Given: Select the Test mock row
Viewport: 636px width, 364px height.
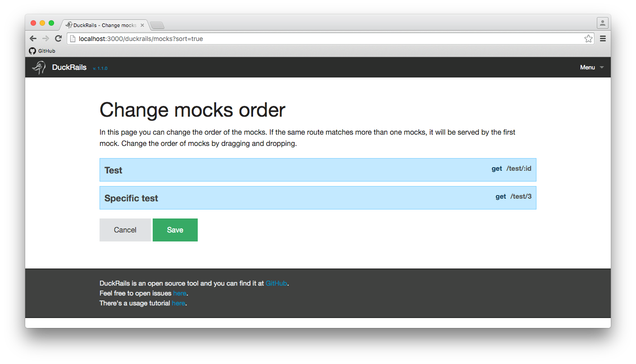Looking at the screenshot, I should pyautogui.click(x=318, y=170).
